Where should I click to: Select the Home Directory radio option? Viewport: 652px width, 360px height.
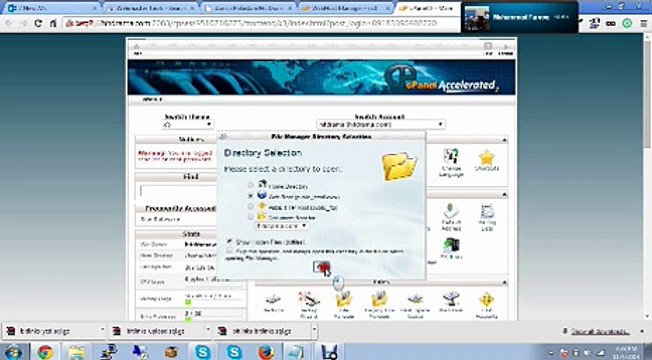(x=250, y=185)
